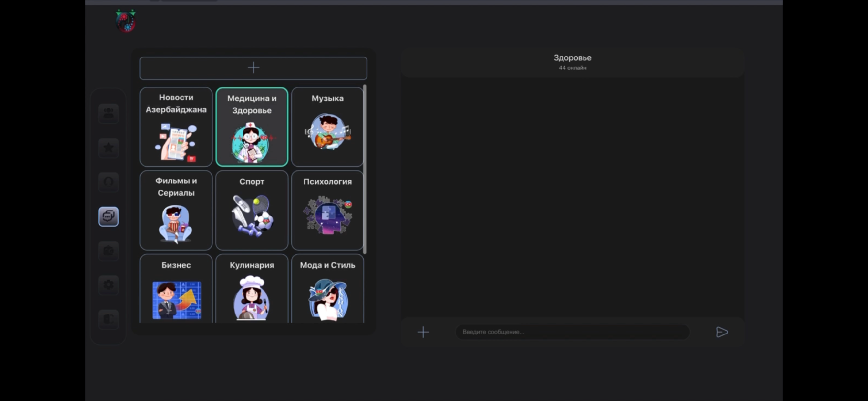Choose the Спорт room card
This screenshot has width=868, height=401.
252,210
